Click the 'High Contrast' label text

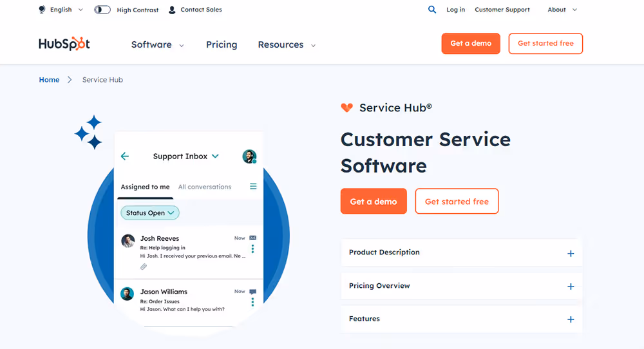click(x=138, y=10)
